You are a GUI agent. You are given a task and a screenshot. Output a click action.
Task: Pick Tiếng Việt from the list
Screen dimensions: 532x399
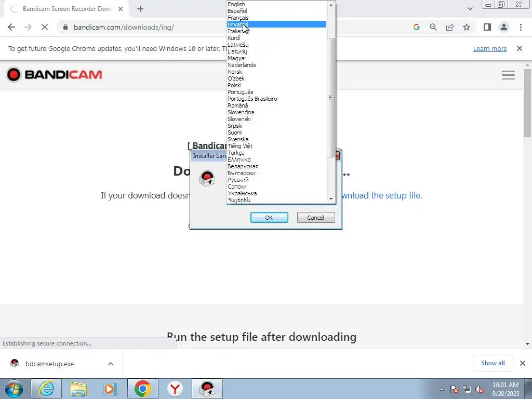(x=276, y=146)
